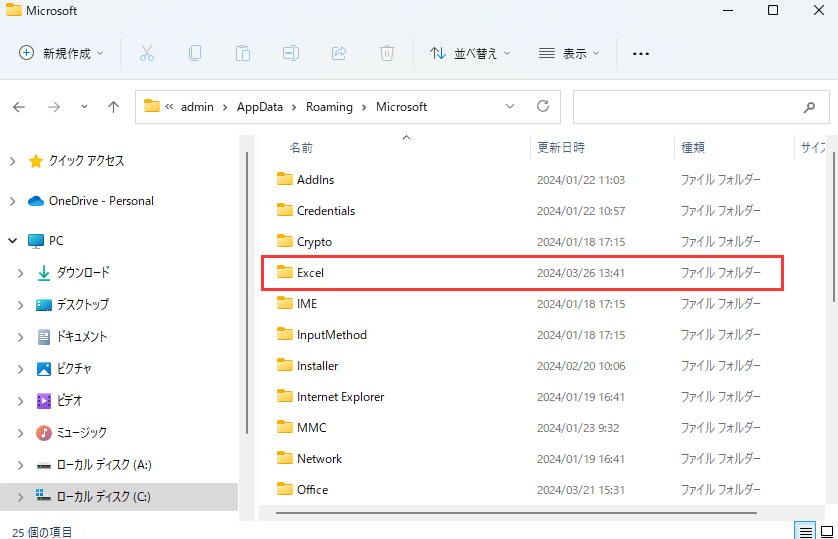Image resolution: width=838 pixels, height=539 pixels.
Task: Open the 並べ替え sort menu
Action: [x=470, y=53]
